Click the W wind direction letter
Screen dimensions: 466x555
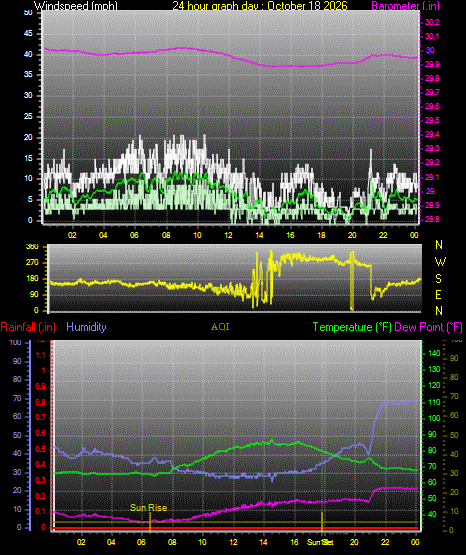tap(440, 262)
